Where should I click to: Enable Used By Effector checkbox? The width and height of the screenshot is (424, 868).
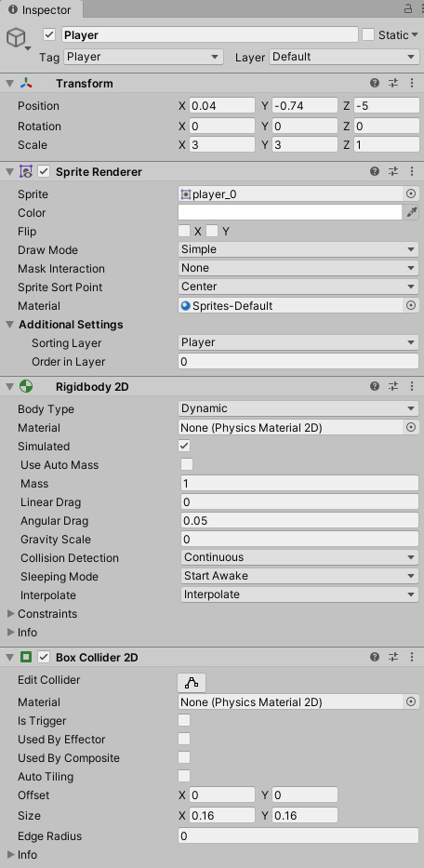pyautogui.click(x=184, y=739)
